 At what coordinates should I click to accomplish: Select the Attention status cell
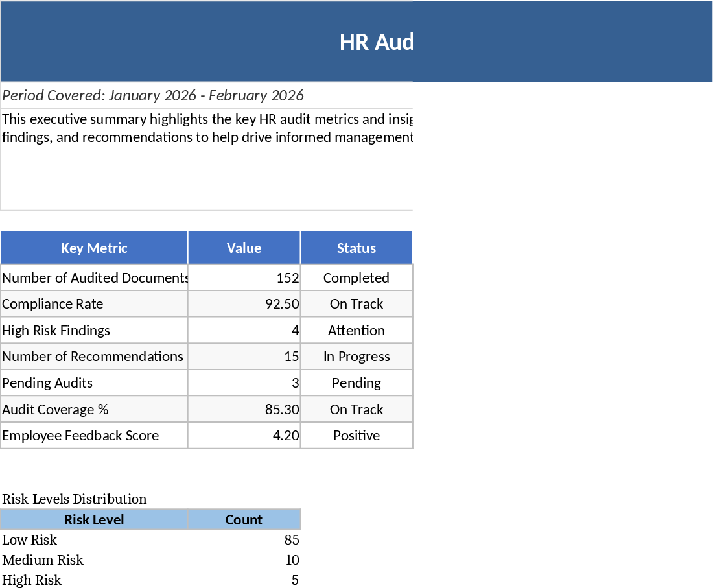coord(356,330)
